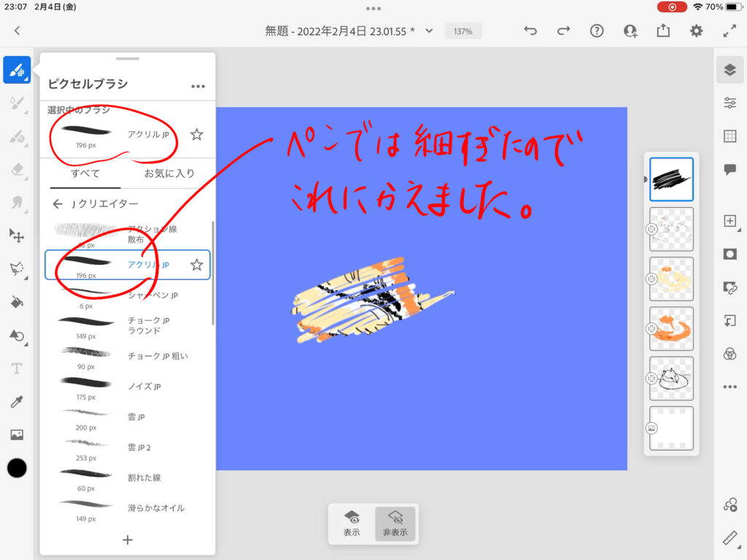Viewport: 747px width, 560px height.
Task: Click the 非表示 hide button
Action: (395, 524)
